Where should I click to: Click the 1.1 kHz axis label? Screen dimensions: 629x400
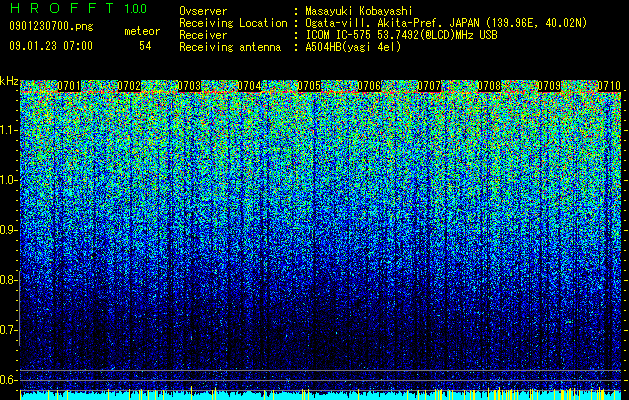coord(8,130)
